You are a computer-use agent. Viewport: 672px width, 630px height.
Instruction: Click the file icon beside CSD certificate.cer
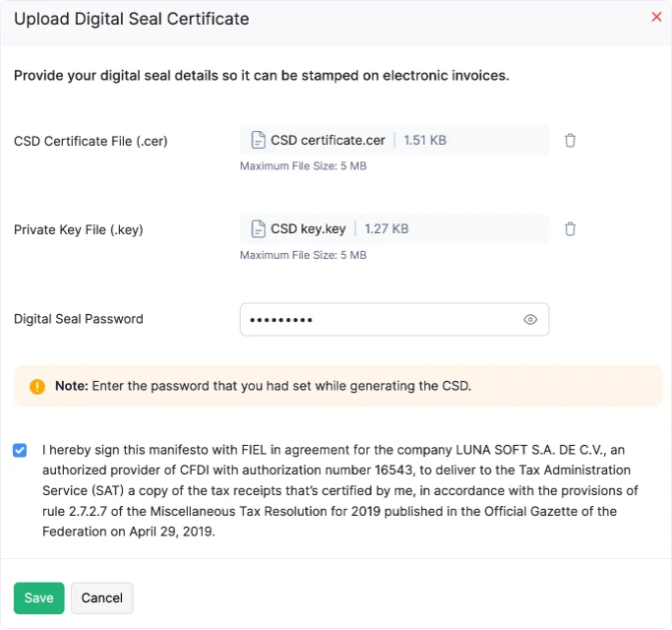tap(258, 140)
